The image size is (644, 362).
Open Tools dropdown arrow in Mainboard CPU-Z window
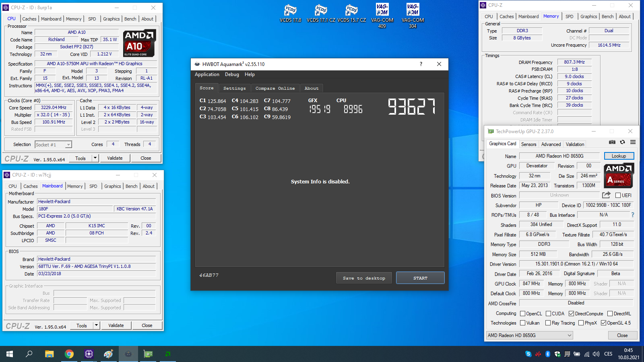tap(97, 325)
